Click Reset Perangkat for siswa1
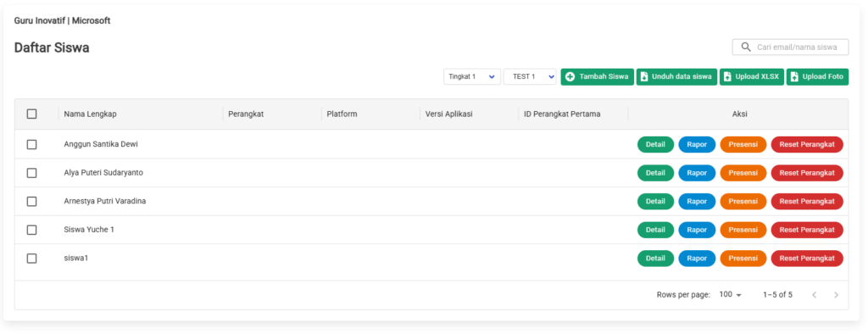The height and width of the screenshot is (334, 868). (807, 258)
